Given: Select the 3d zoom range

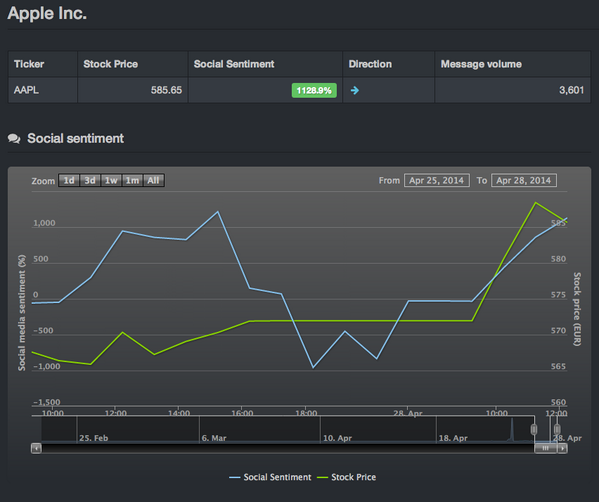Looking at the screenshot, I should [90, 180].
